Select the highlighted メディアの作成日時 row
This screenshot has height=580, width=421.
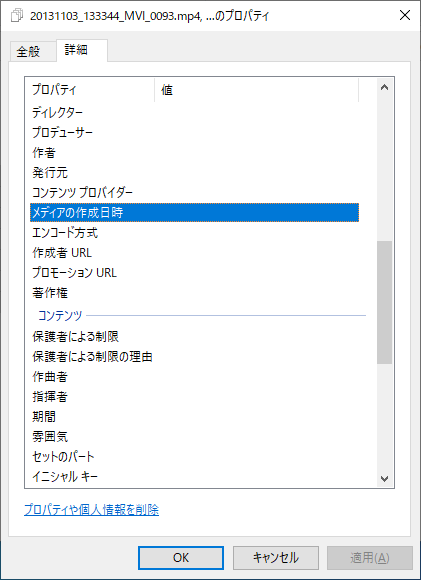194,212
